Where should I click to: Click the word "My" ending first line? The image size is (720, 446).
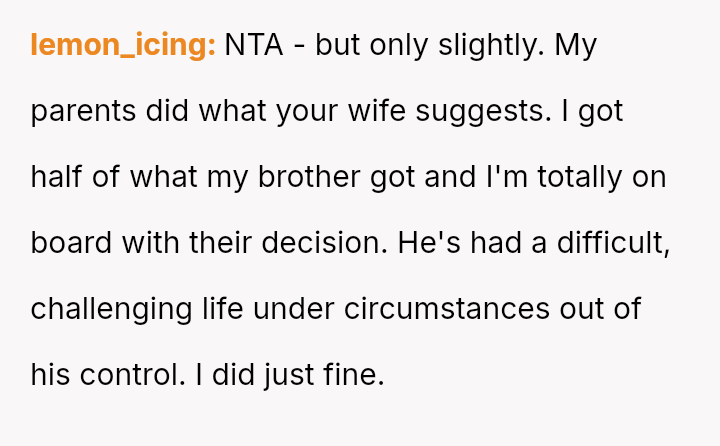[x=576, y=46]
